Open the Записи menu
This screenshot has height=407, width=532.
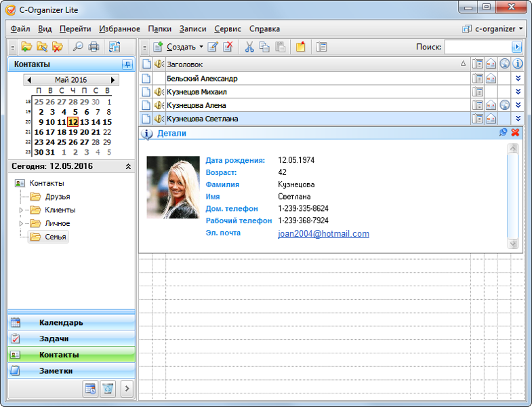pos(192,29)
